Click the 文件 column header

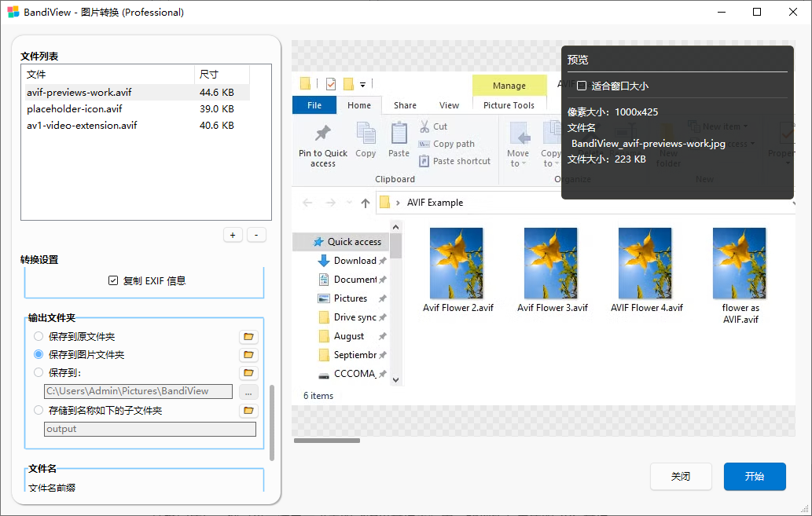click(108, 75)
